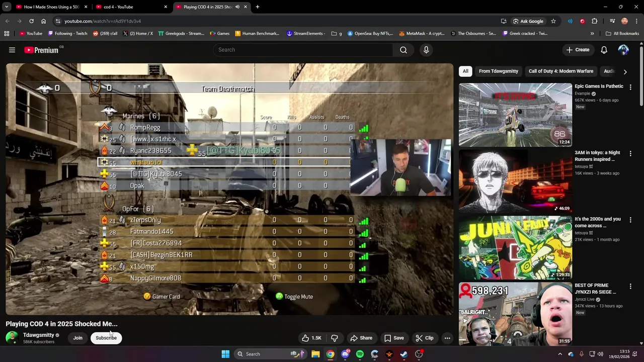644x362 pixels.
Task: Close the 'cod 4 - YouTube' tab
Action: [166, 7]
